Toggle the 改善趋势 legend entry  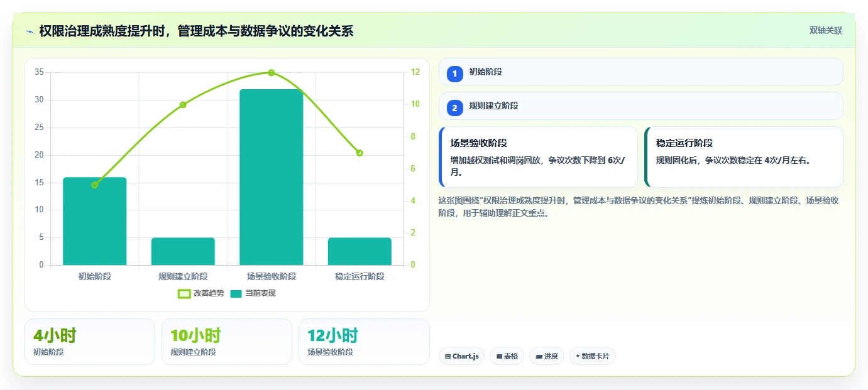coord(201,293)
